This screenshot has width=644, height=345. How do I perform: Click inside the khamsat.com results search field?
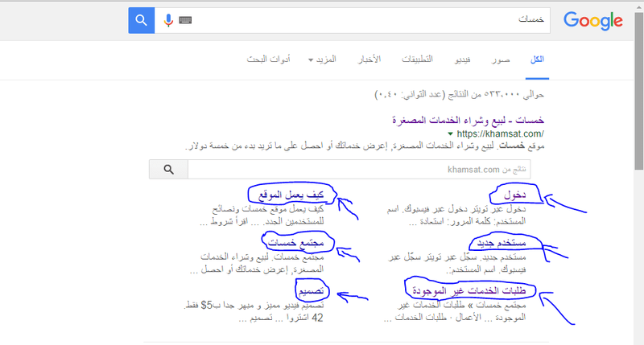pos(359,170)
